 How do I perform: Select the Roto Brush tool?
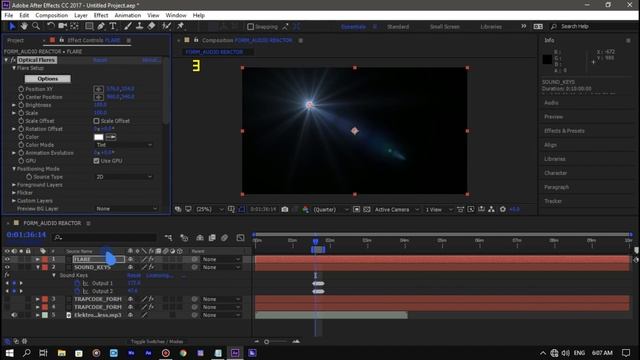[166, 26]
